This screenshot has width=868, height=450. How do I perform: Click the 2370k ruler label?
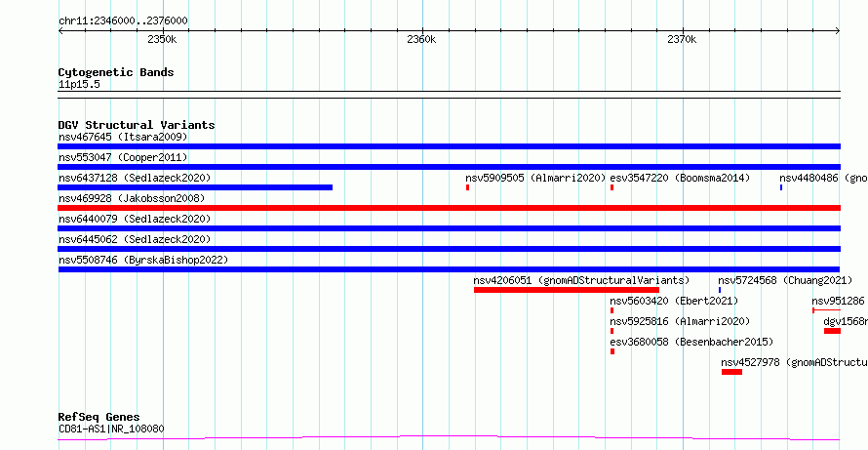pyautogui.click(x=682, y=39)
